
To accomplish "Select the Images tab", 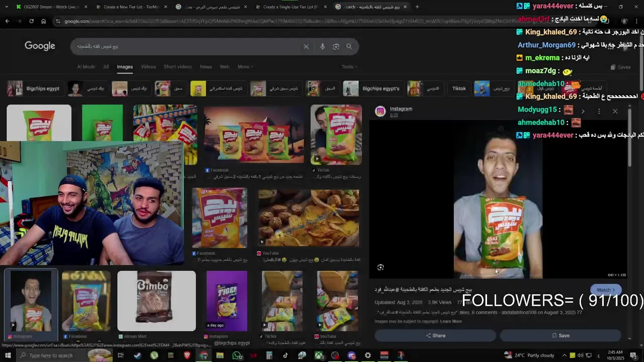I will point(125,67).
